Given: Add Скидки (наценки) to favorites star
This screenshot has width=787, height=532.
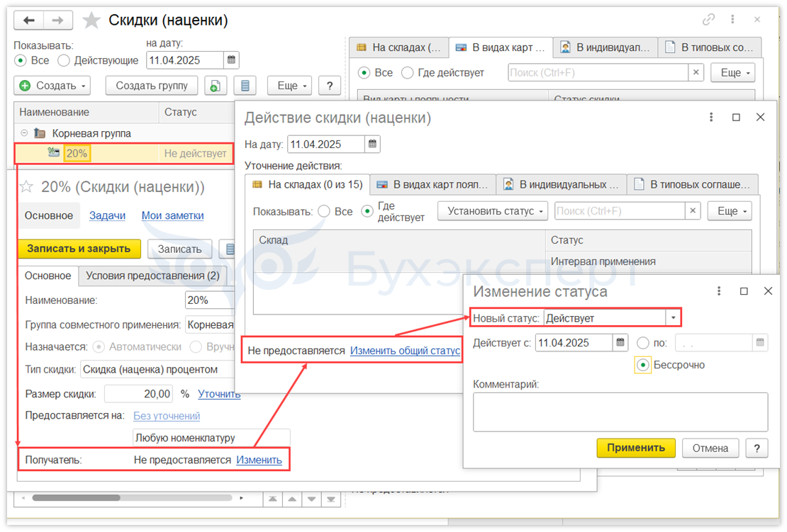Looking at the screenshot, I should pyautogui.click(x=91, y=20).
